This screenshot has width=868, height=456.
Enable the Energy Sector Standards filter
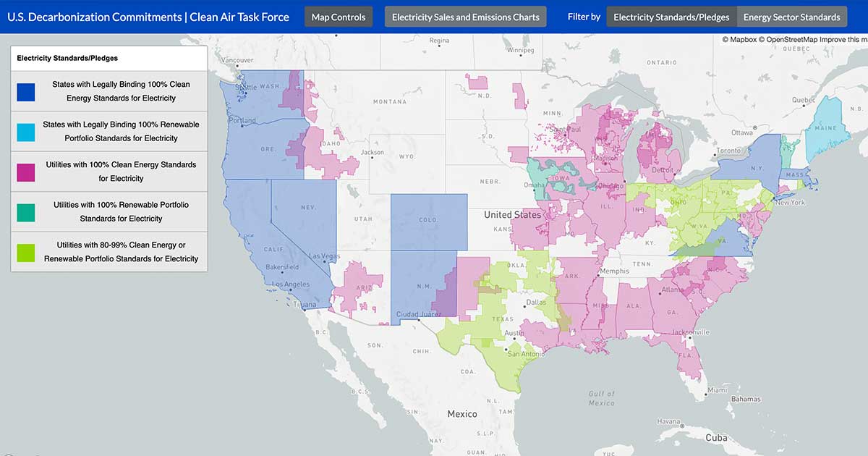[x=792, y=16]
